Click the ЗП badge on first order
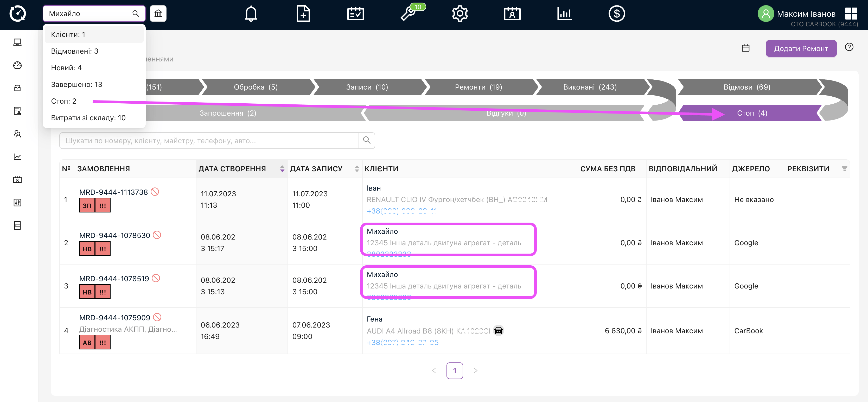868x402 pixels. (87, 205)
